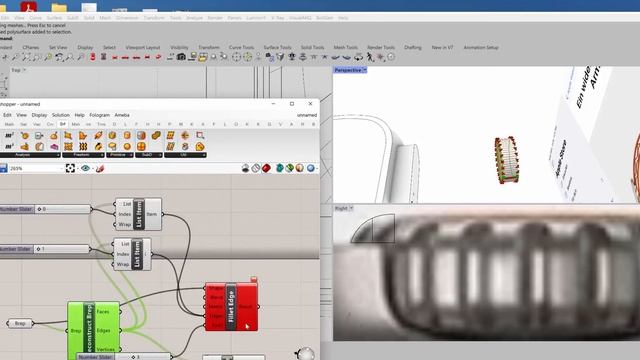This screenshot has height=360, width=640.
Task: Click the teal 'only draw selected' preview icon
Action: coord(280,168)
